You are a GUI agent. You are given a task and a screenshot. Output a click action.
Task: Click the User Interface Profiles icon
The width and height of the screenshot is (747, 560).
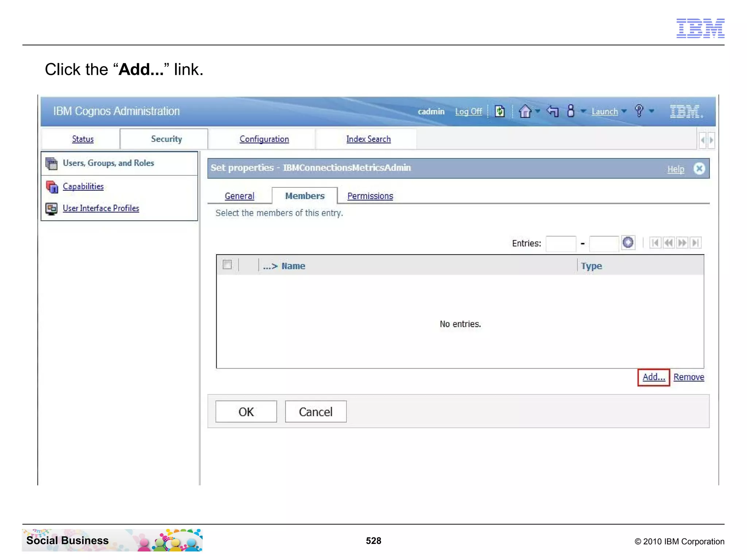51,209
